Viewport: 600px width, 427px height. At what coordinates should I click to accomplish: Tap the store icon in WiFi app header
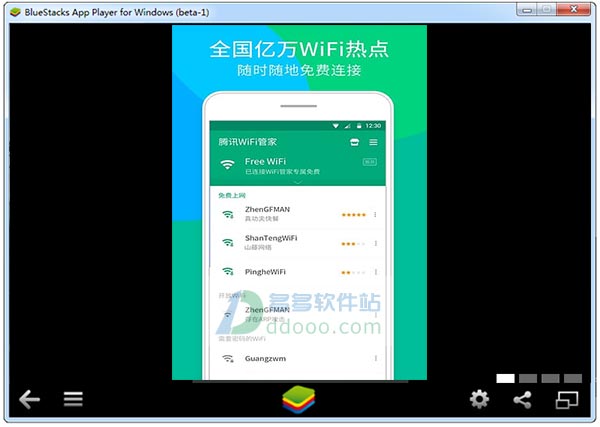(354, 142)
